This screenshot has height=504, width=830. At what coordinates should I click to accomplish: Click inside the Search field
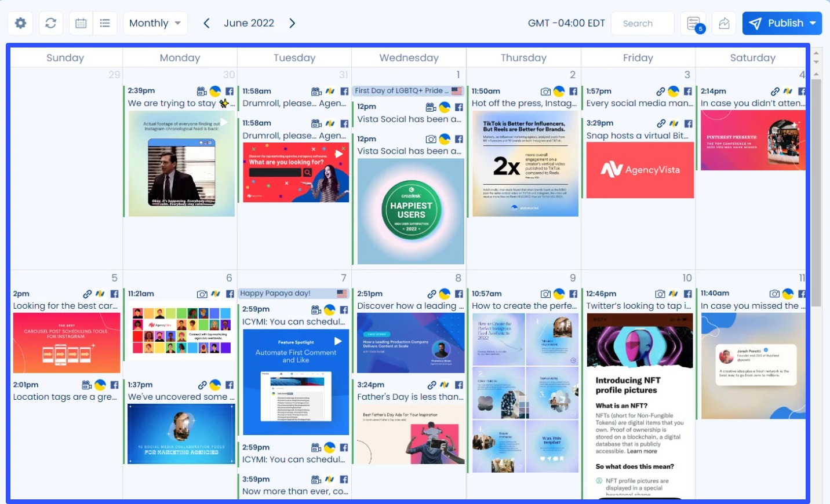[642, 23]
